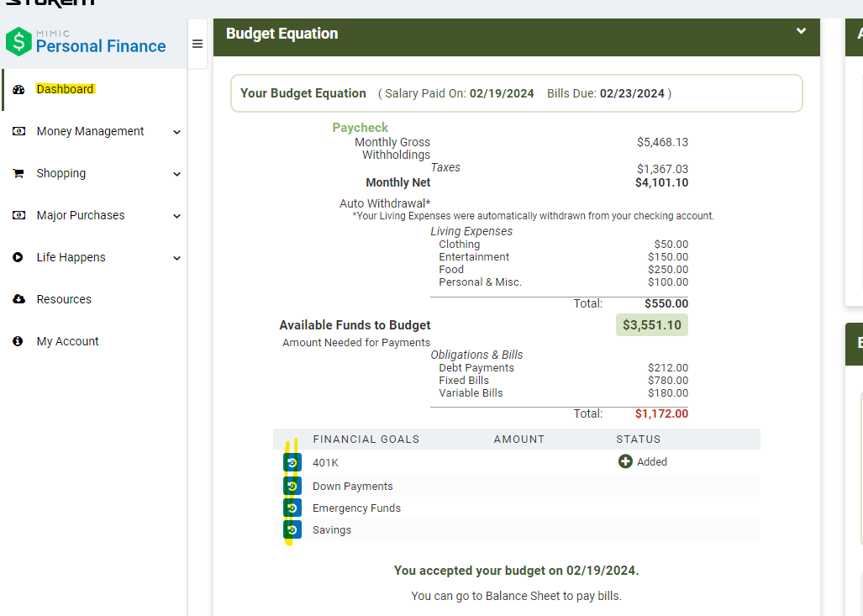The height and width of the screenshot is (616, 863).
Task: Click the history icon beside 401K
Action: tap(292, 462)
